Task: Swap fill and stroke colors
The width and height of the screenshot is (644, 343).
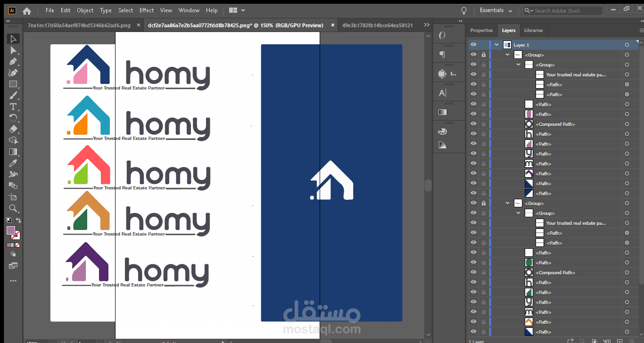Action: [18, 220]
